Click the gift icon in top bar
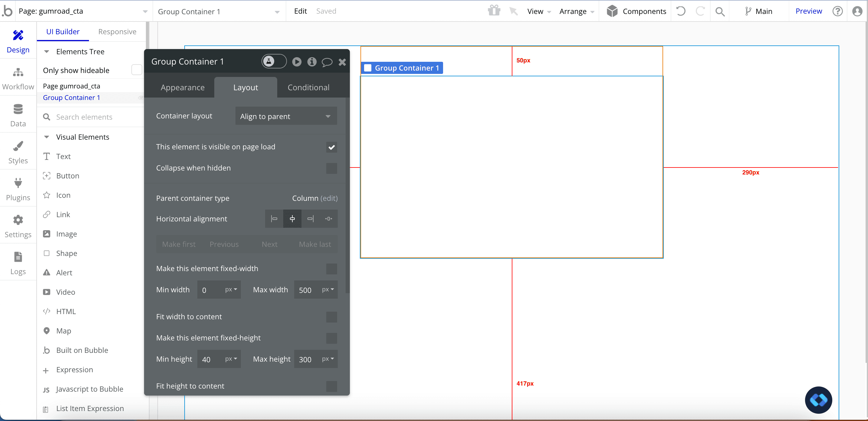868x421 pixels. coord(494,11)
